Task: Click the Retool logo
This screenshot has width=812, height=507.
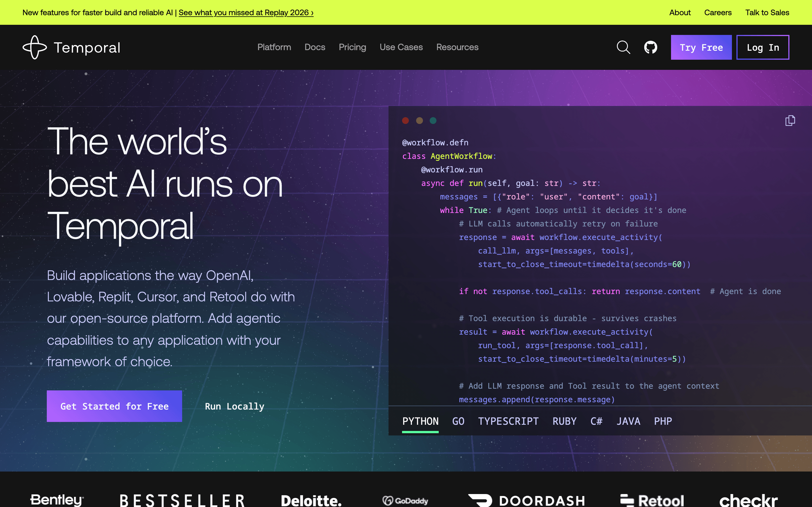Action: coord(652,500)
